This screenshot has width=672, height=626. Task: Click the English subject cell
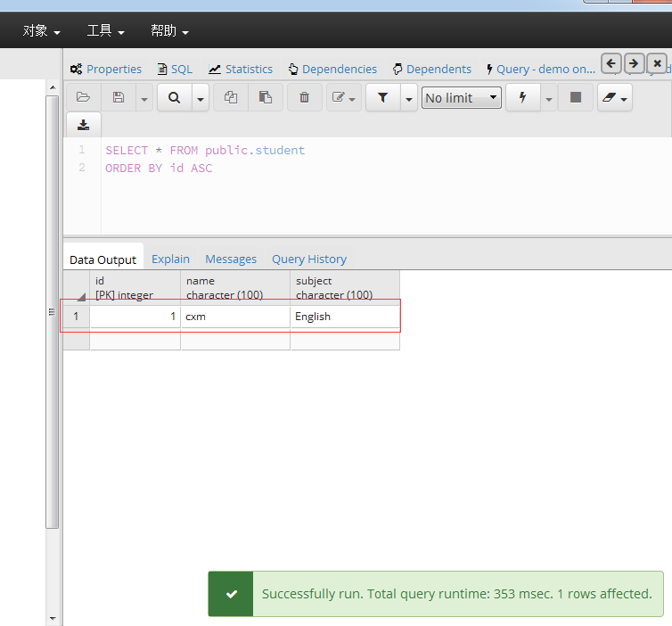pos(345,317)
